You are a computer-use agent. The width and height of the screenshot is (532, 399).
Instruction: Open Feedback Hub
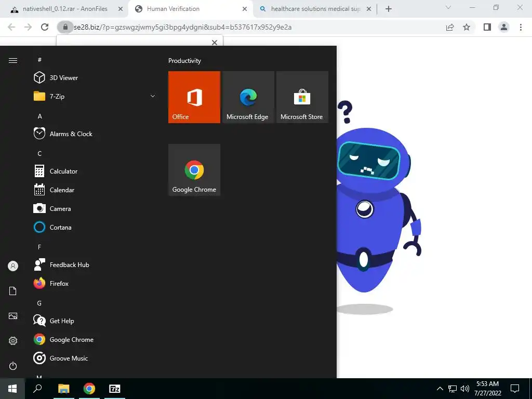tap(95, 264)
